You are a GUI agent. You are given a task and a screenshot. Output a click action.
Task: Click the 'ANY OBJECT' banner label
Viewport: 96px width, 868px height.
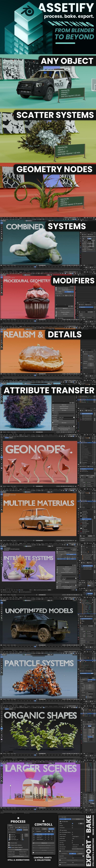tap(67, 61)
